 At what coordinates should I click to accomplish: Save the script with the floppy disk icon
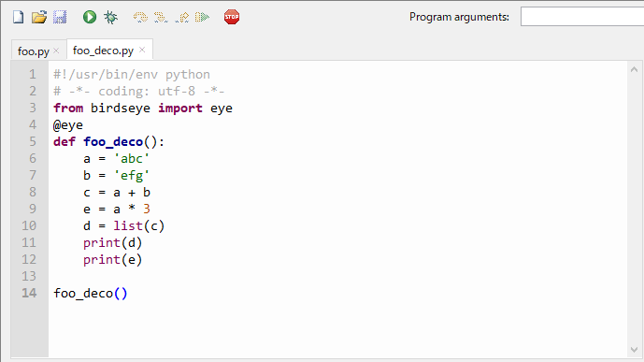tap(60, 17)
